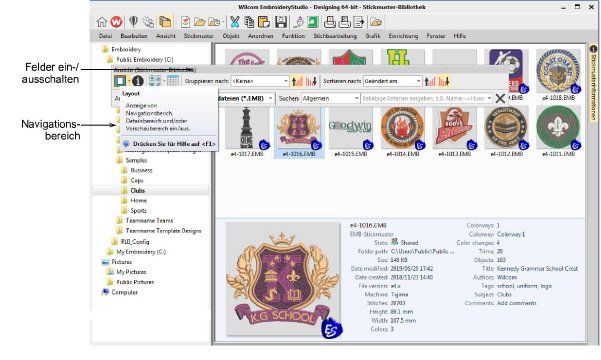Click the machine connection plug icon
The image size is (601, 360).
tap(299, 22)
